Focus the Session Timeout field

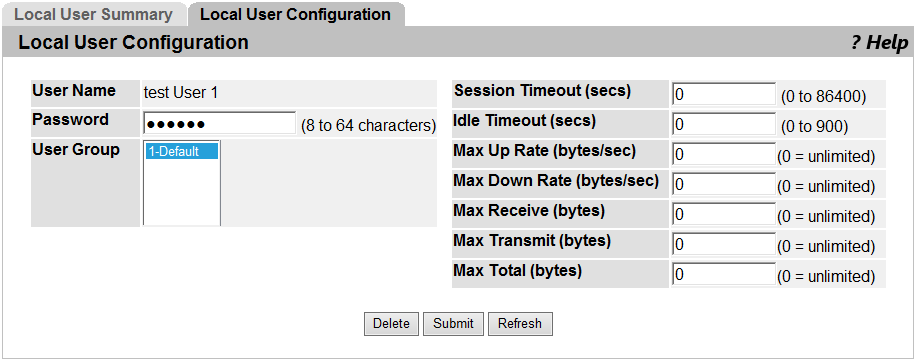tap(724, 94)
